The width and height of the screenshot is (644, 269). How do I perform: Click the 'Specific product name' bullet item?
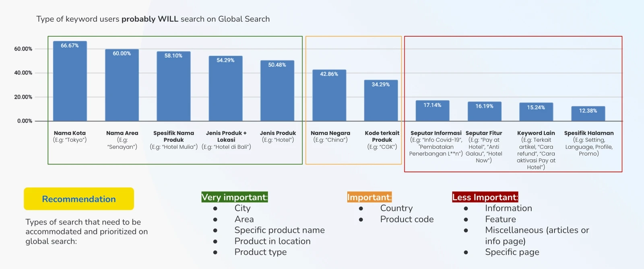(280, 230)
